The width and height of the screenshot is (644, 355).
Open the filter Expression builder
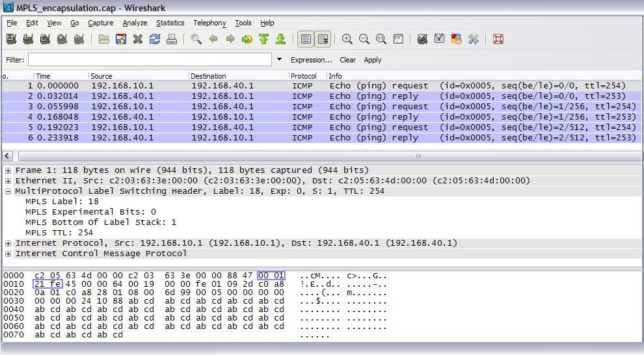[x=312, y=60]
